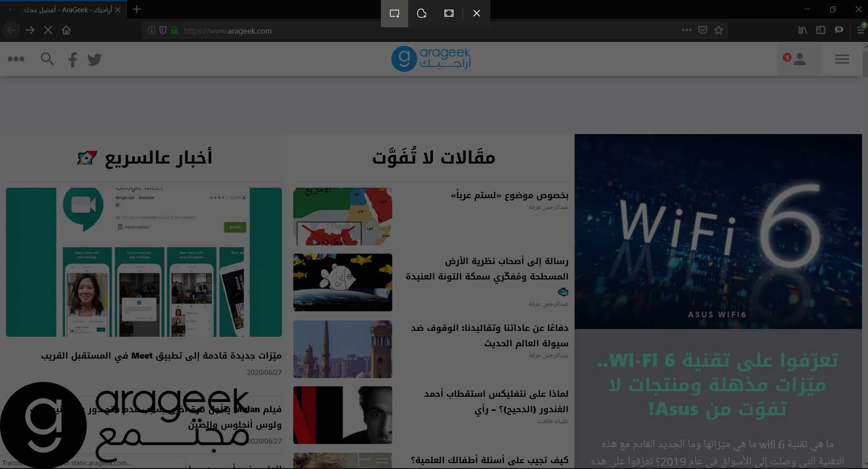Open the Meet app new features headline

pyautogui.click(x=161, y=356)
